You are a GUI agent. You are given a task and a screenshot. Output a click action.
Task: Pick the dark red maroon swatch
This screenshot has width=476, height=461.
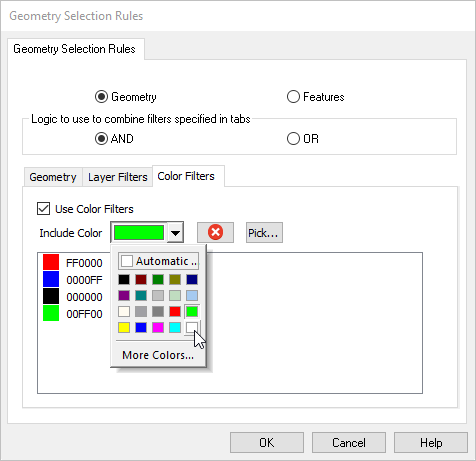pos(141,279)
